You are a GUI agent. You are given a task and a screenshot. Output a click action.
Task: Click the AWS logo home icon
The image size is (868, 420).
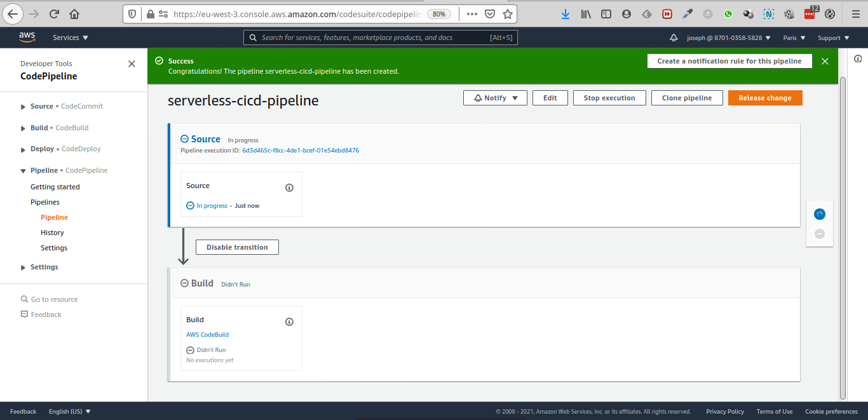[27, 37]
